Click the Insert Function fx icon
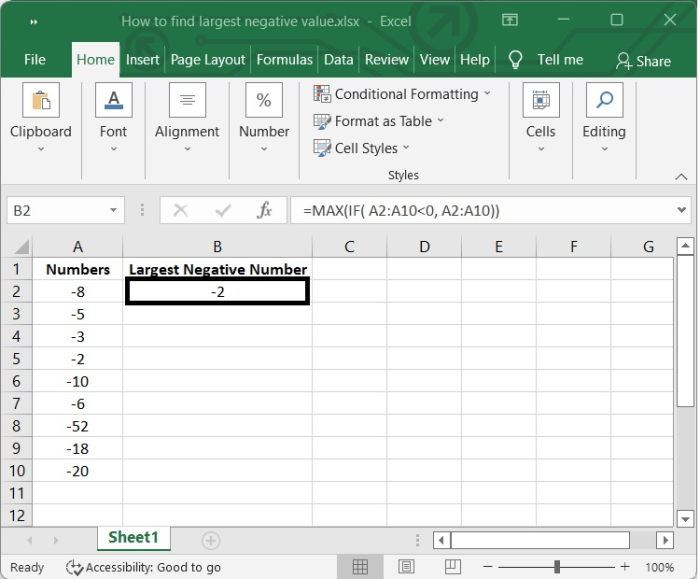This screenshot has height=579, width=700. tap(265, 211)
